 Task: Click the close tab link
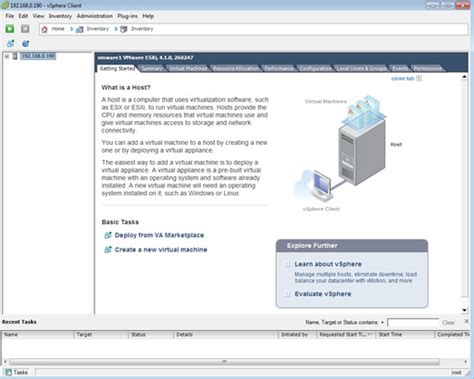[x=402, y=78]
